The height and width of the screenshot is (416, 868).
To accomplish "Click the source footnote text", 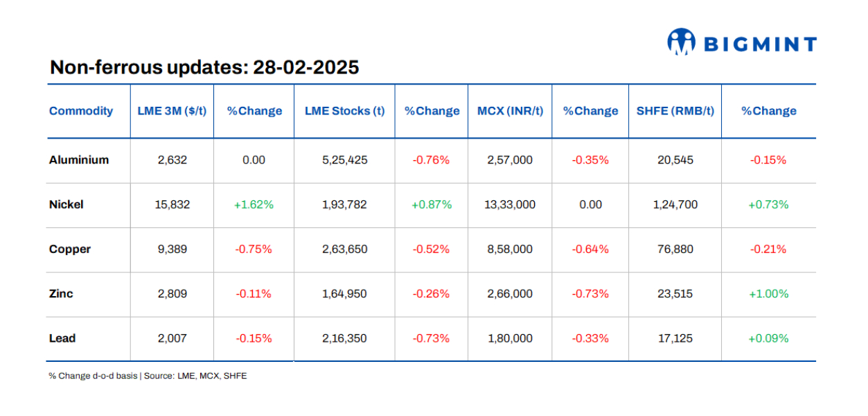I will pyautogui.click(x=148, y=376).
